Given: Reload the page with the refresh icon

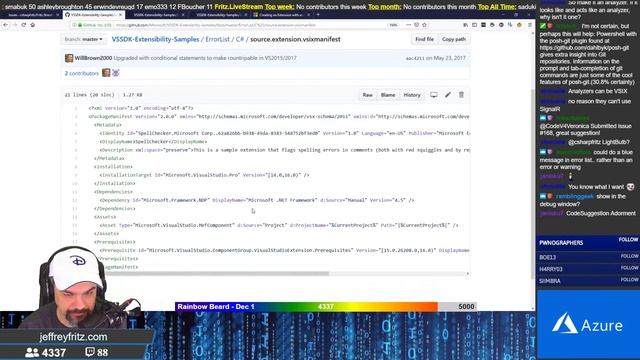Looking at the screenshot, I should click(x=24, y=25).
